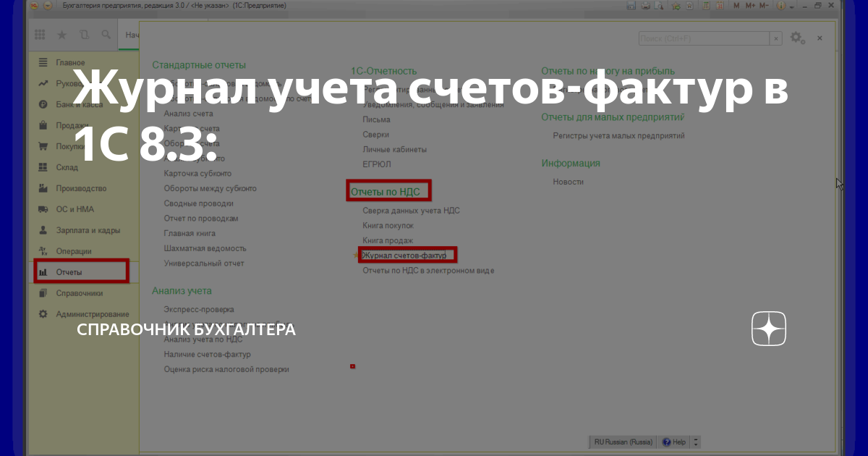
Task: Click the Save diskette icon in title bar
Action: pyautogui.click(x=631, y=5)
